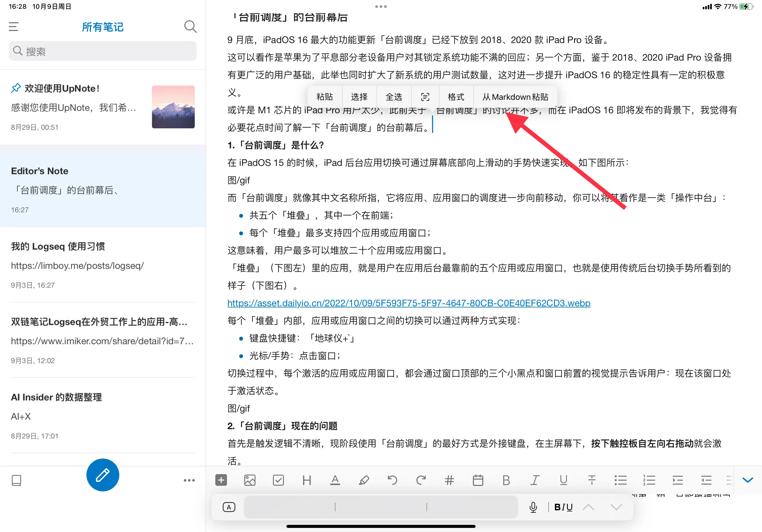Tap the bold text 按下触控板自左向右拖动
Image resolution: width=762 pixels, height=532 pixels.
click(x=642, y=443)
